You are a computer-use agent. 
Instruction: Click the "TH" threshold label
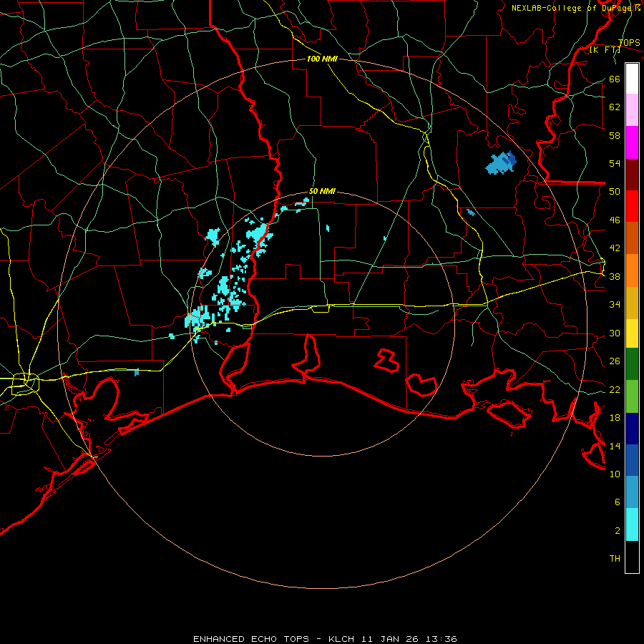615,559
